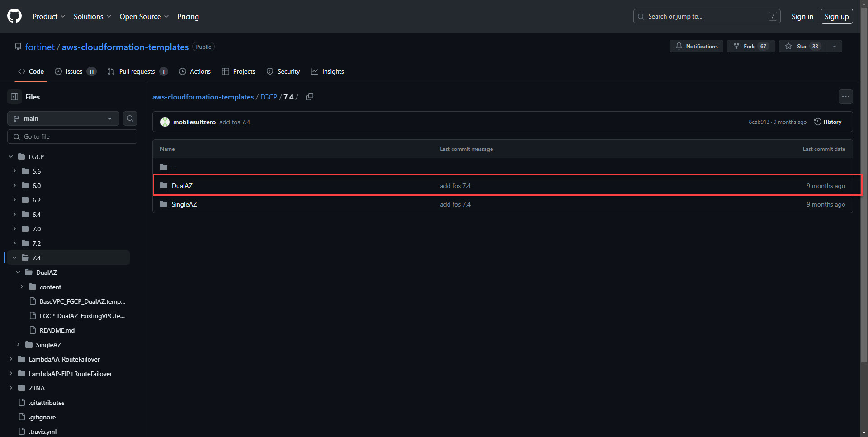Open commit message 'add fos 7.4' for SingleAZ

(x=455, y=204)
